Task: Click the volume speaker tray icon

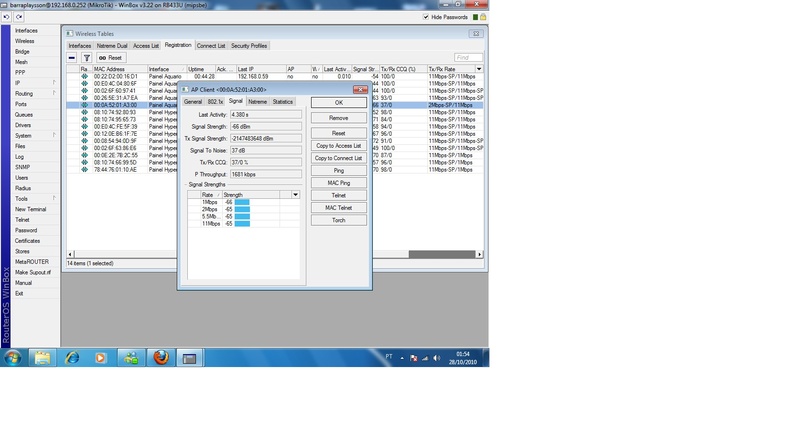Action: coord(437,358)
